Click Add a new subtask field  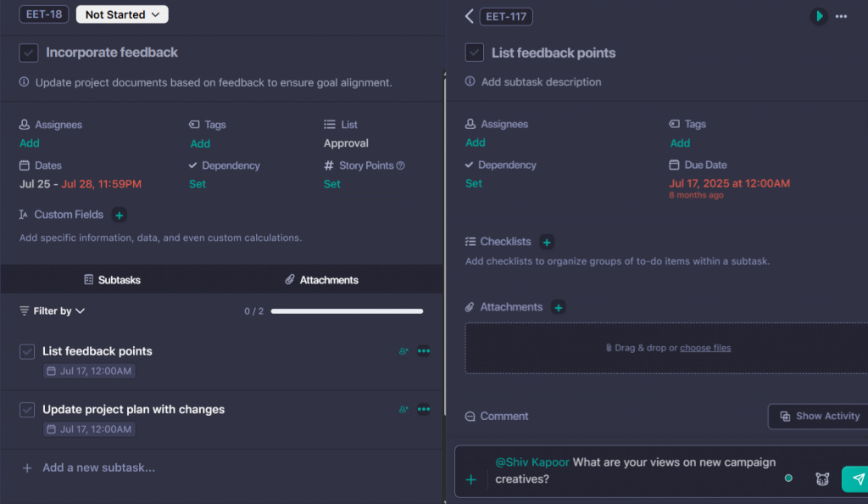[x=98, y=468]
